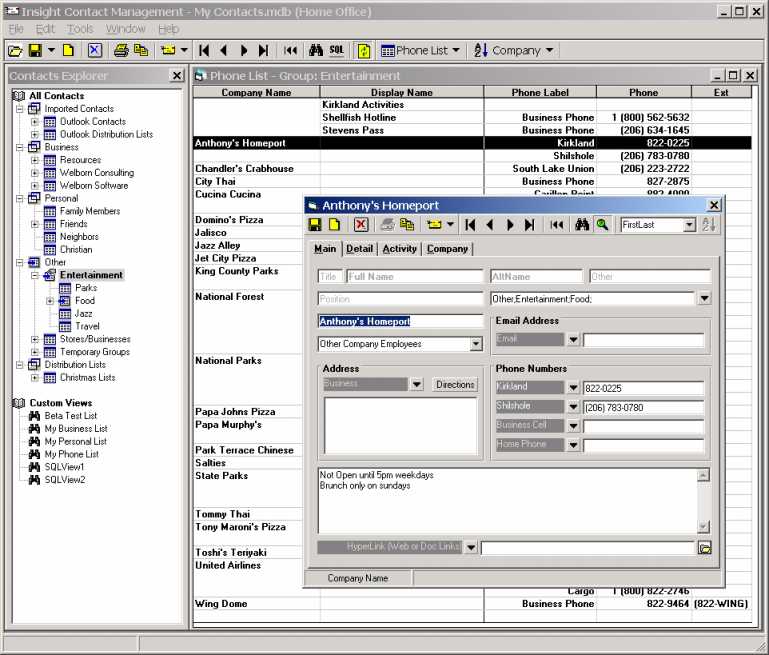
Task: Switch to the Company tab
Action: coord(447,249)
